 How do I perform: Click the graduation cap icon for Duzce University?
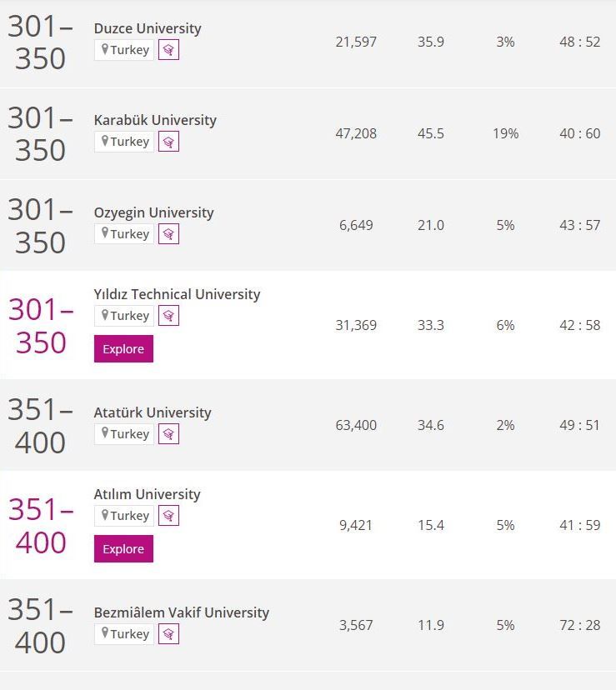click(168, 50)
